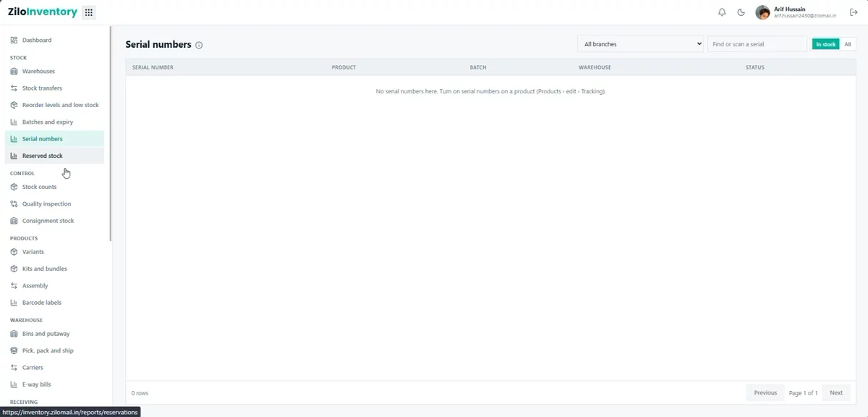Viewport: 868px width, 417px height.
Task: Click the Kits and bundles icon
Action: 14,269
